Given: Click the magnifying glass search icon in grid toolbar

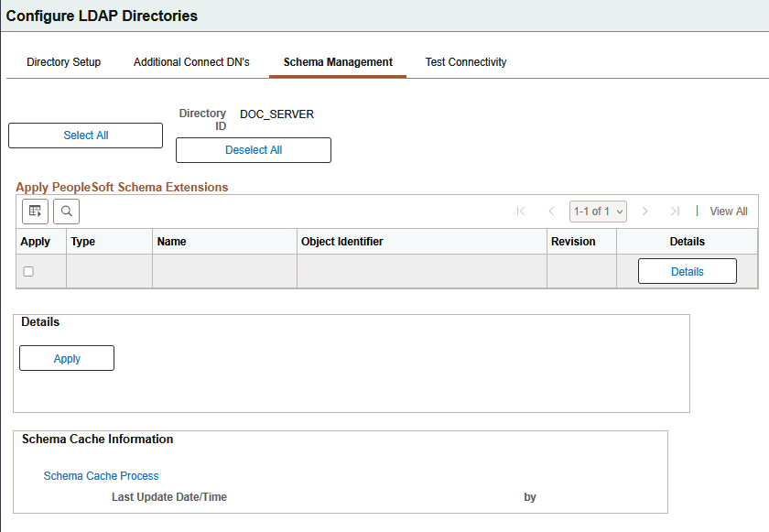Looking at the screenshot, I should click(x=65, y=211).
